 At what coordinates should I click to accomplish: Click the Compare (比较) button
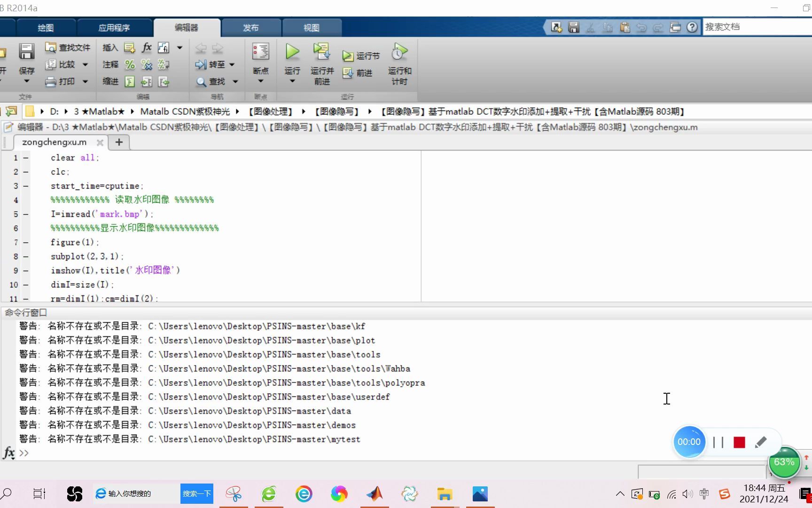(60, 64)
